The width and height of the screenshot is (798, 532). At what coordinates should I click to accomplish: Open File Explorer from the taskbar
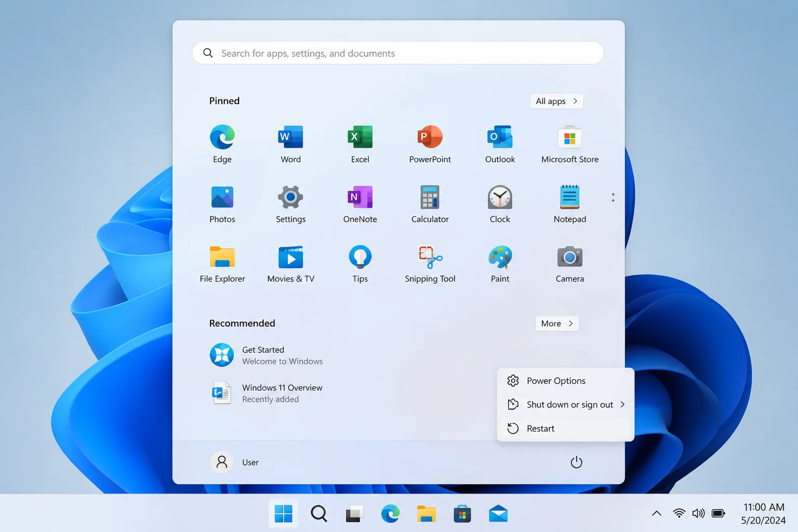[x=426, y=514]
